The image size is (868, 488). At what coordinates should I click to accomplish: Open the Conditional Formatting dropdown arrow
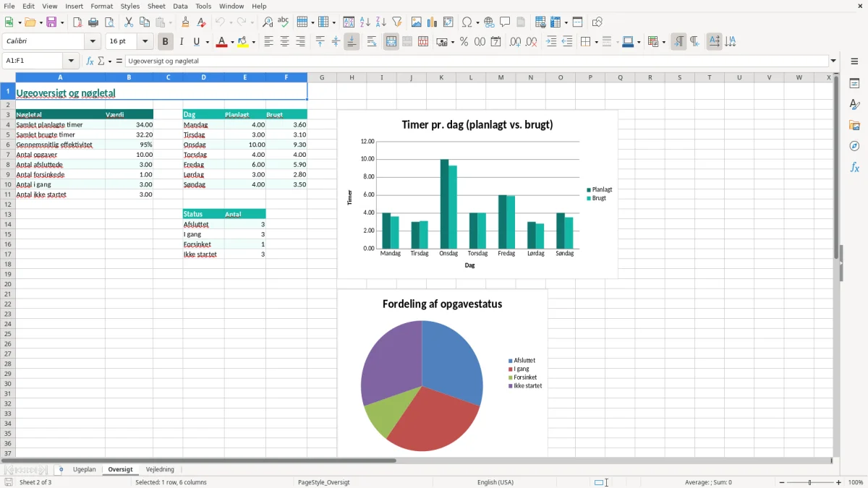coord(663,42)
